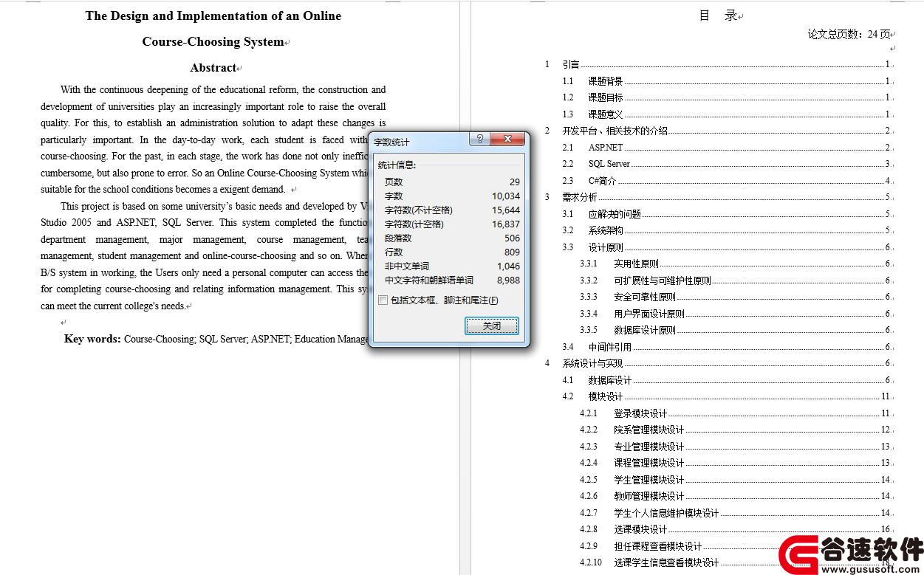Viewport: 924px width, 575px height.
Task: Open contents entry 2.1 ASP.NET
Action: [x=727, y=148]
